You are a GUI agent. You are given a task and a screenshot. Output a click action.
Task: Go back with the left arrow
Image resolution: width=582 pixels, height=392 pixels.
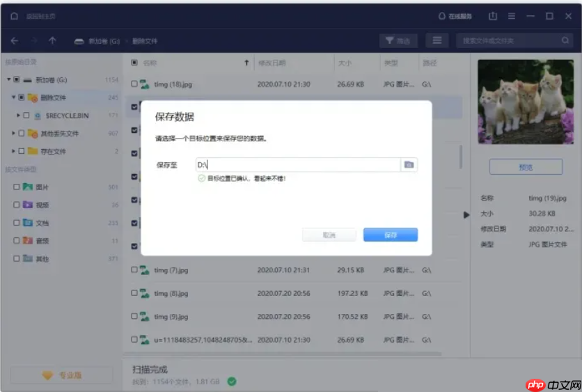pos(15,41)
